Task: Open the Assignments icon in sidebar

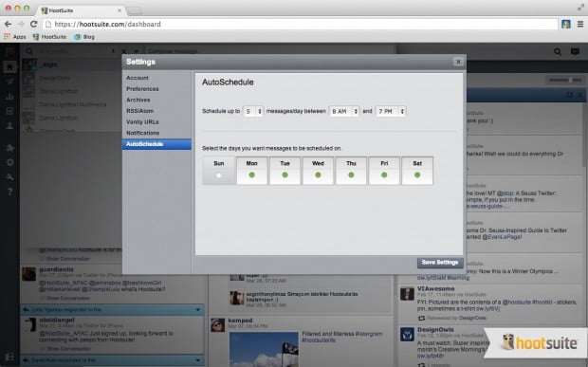Action: (x=9, y=111)
